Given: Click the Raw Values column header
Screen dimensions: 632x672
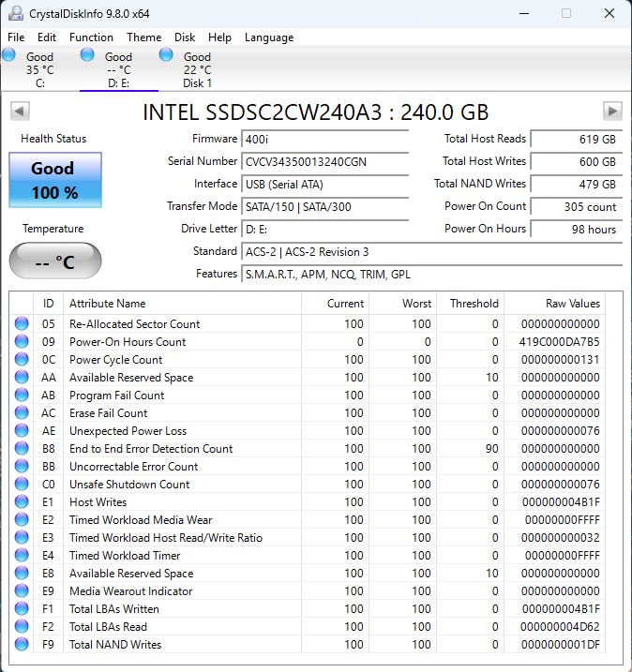Looking at the screenshot, I should pyautogui.click(x=554, y=304).
